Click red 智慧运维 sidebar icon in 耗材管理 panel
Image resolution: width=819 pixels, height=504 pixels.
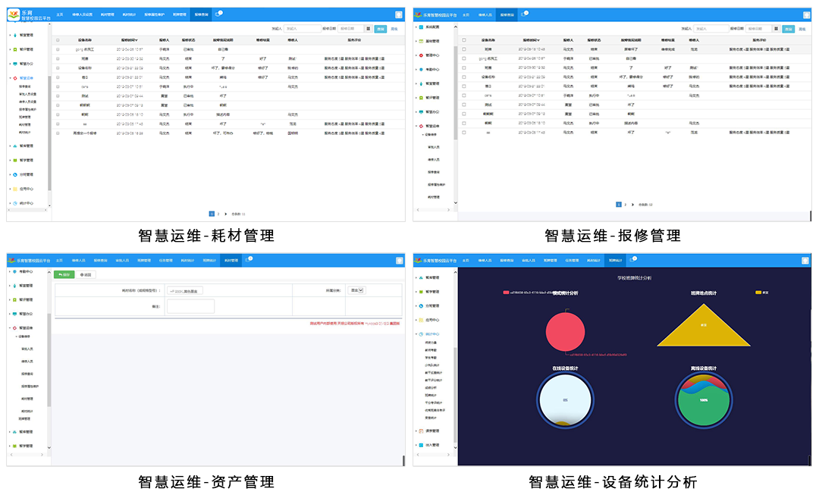coord(15,78)
